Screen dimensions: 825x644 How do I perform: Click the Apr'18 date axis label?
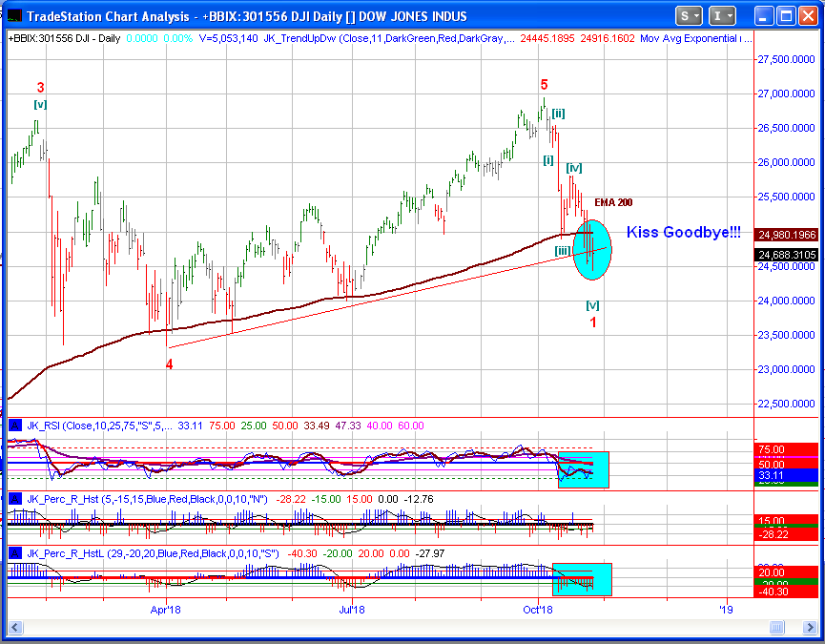[166, 610]
